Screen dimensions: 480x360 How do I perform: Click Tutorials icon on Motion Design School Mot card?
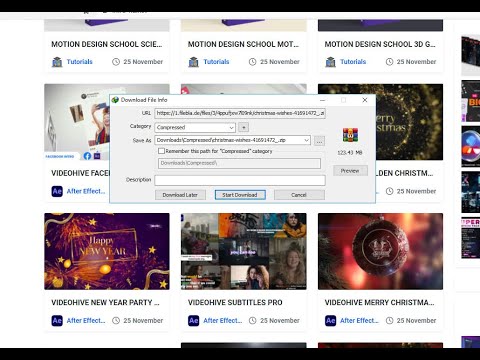(194, 62)
